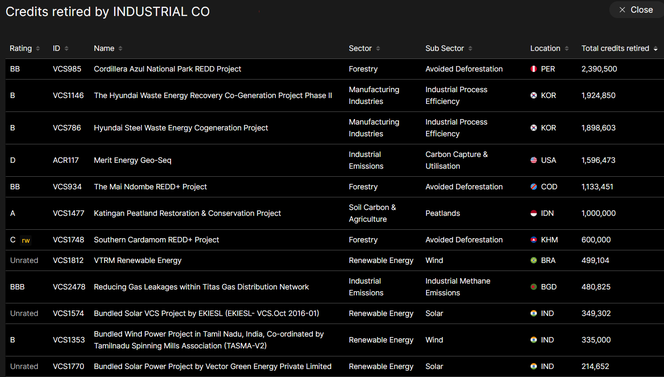This screenshot has height=377, width=664.
Task: Click the Indonesia flag icon
Action: pos(534,213)
